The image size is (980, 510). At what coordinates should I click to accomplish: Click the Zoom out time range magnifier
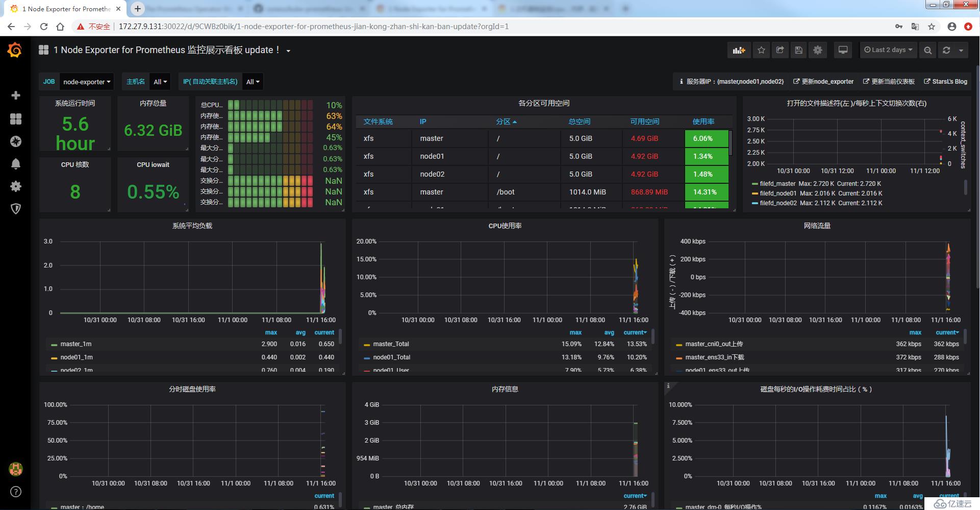click(x=927, y=50)
